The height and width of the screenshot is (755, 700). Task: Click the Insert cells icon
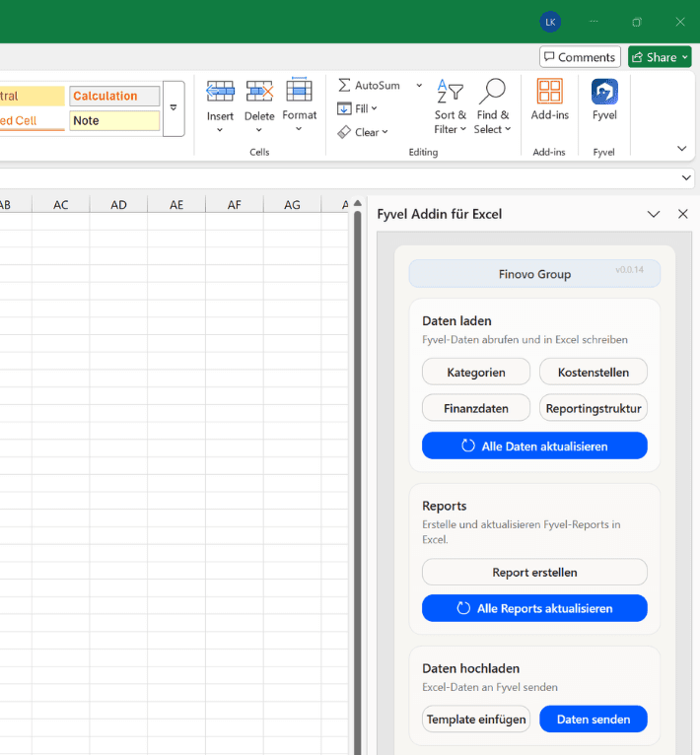(x=220, y=92)
